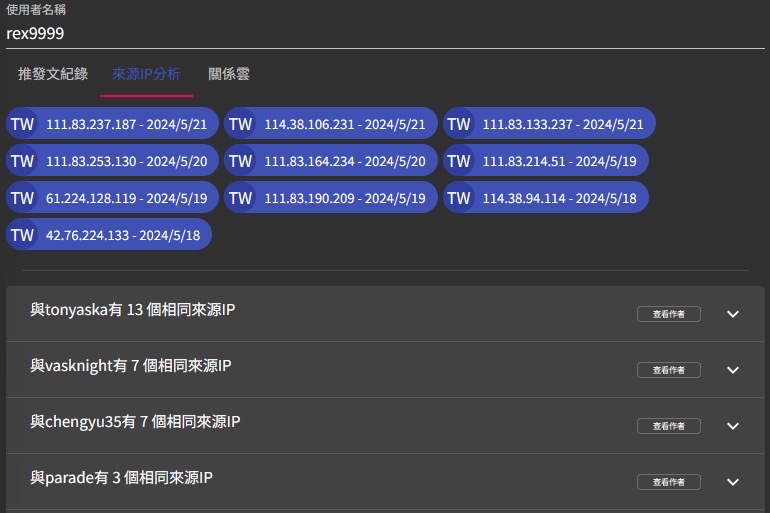
Task: Click the TW badge for 114.38.106.231
Action: click(x=241, y=124)
